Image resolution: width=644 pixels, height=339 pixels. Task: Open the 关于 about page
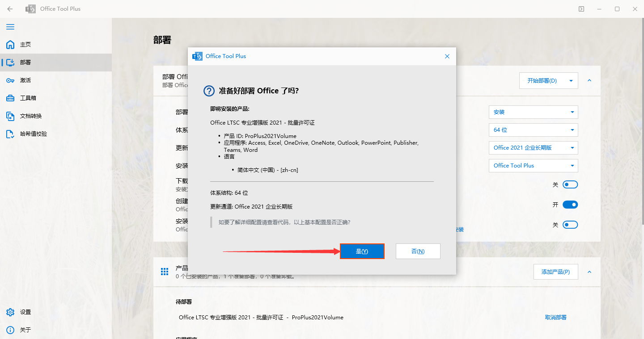click(x=25, y=330)
